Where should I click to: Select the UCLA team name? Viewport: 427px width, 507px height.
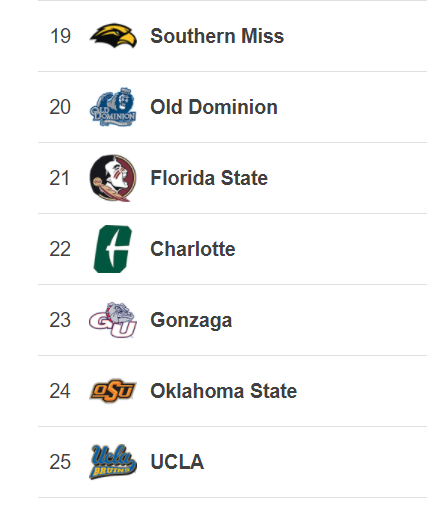177,462
